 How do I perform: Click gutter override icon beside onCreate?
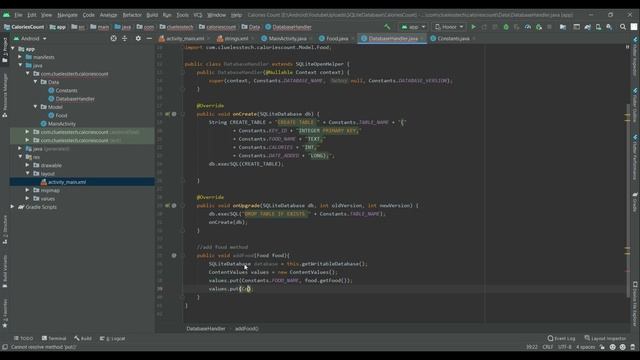[x=167, y=114]
